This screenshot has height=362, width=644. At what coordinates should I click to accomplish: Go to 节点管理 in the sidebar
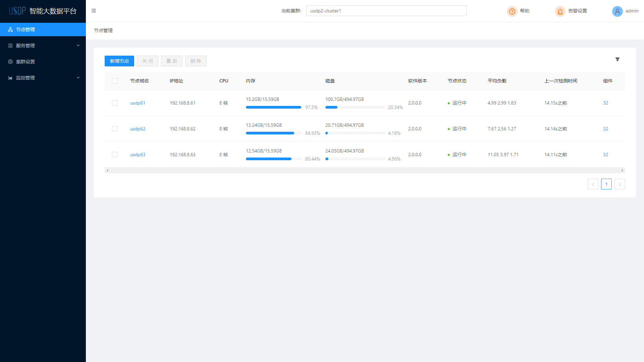click(25, 29)
